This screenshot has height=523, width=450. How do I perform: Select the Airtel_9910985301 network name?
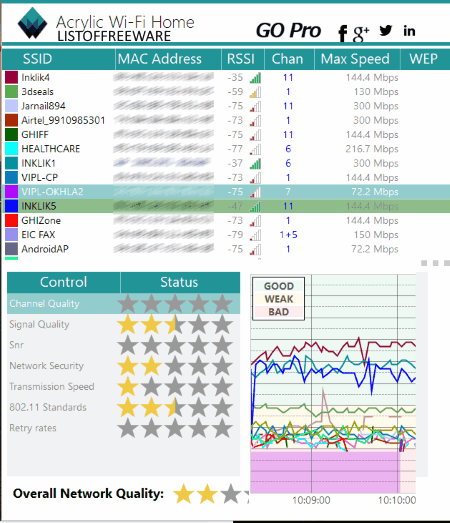[x=63, y=120]
